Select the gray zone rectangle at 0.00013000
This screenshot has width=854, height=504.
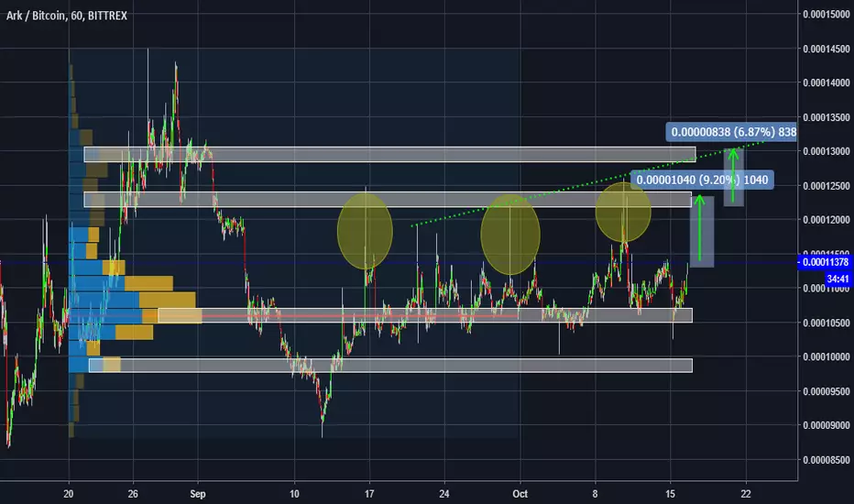[x=390, y=154]
